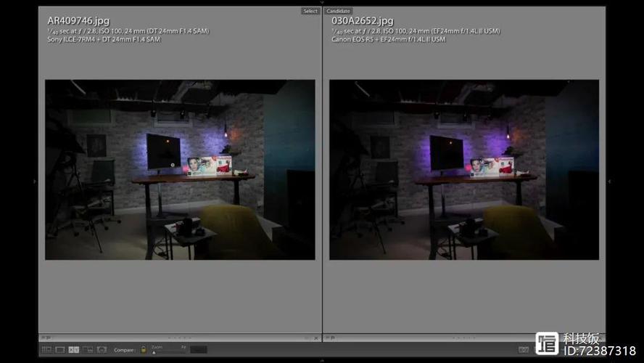The height and width of the screenshot is (363, 644).
Task: Switch to Grid view in the toolbar
Action: click(x=46, y=350)
